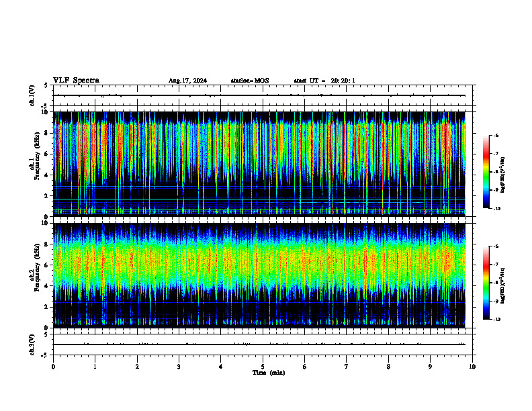Click the "-6" tick on ch.2 colorbar
The height and width of the screenshot is (411, 532).
point(496,246)
